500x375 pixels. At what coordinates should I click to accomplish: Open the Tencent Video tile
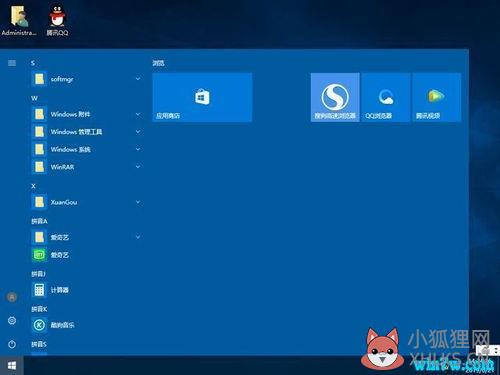437,97
